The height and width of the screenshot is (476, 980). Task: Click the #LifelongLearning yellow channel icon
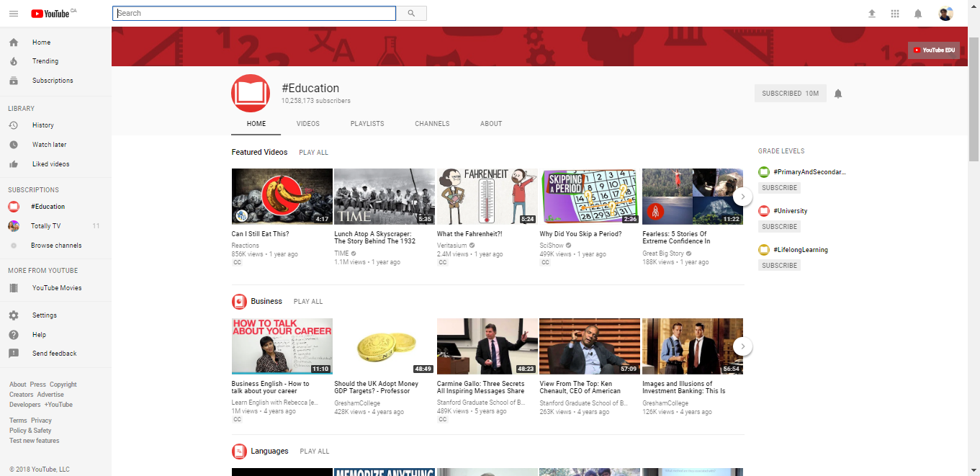click(764, 250)
